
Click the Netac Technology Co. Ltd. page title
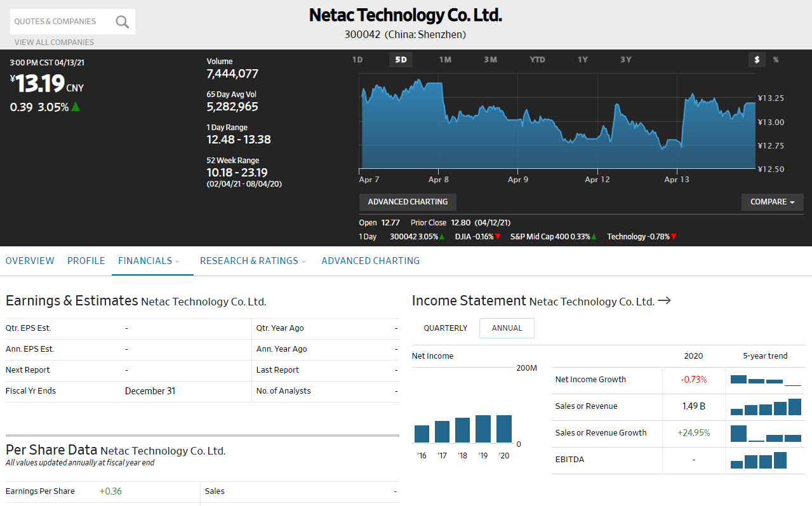coord(405,15)
